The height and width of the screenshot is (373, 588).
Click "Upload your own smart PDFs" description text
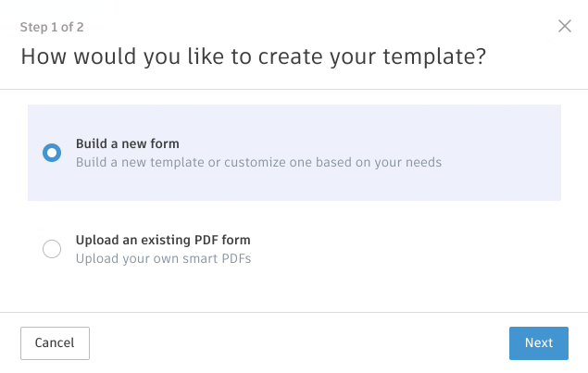coord(163,258)
